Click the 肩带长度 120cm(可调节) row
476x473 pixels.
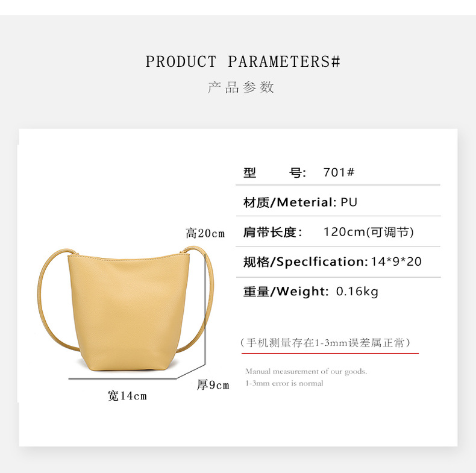click(x=338, y=232)
